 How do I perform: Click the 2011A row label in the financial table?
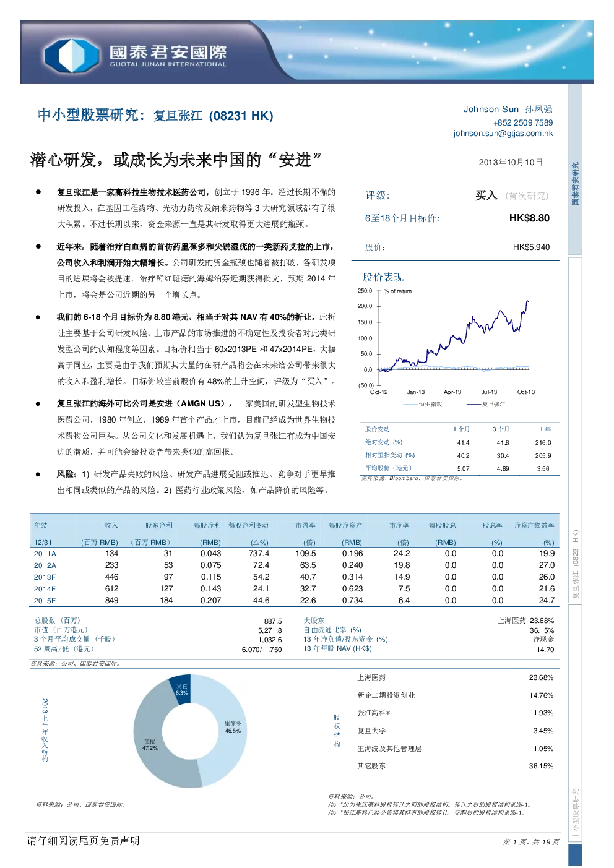(x=45, y=554)
